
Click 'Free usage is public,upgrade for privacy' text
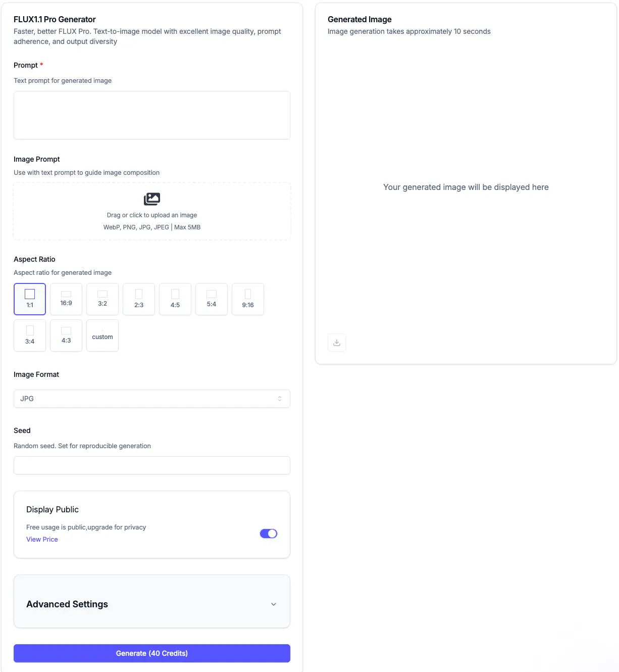pos(86,527)
